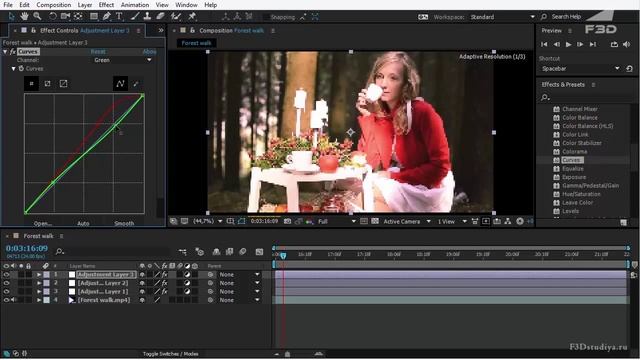Select the Puppet Pin tool
This screenshot has height=360, width=640.
(x=192, y=16)
